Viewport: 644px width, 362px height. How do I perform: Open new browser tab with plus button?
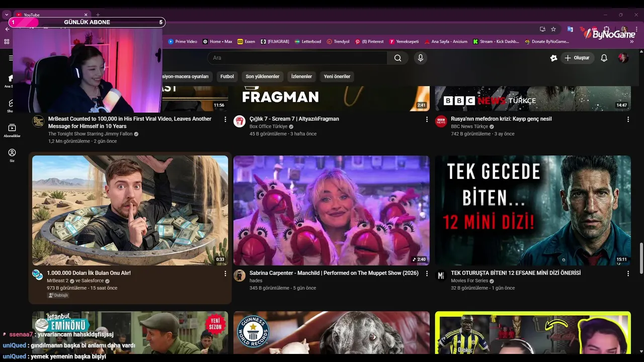(x=98, y=15)
